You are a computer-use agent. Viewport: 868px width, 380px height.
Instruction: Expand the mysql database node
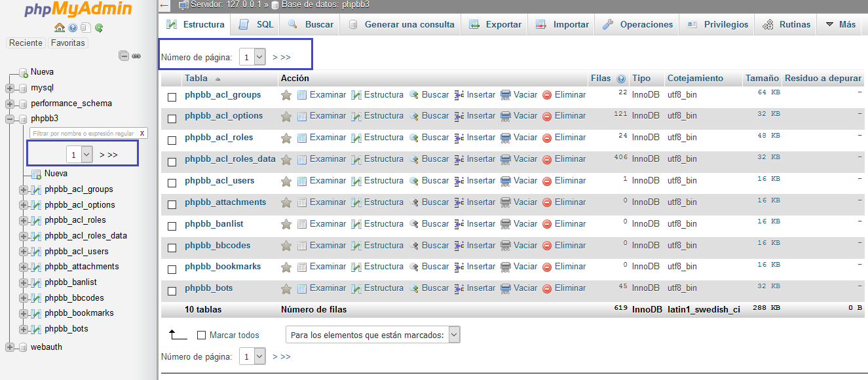(10, 88)
